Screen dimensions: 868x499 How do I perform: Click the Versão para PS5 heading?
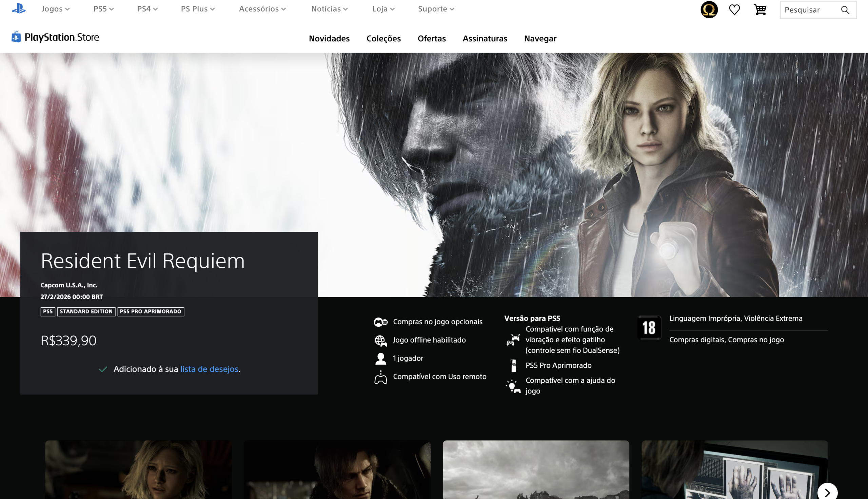pyautogui.click(x=532, y=319)
